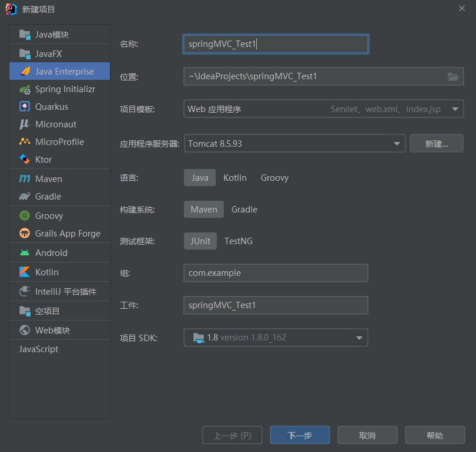This screenshot has height=452, width=476.
Task: Click the disabled 上一步 (P) button
Action: point(232,435)
